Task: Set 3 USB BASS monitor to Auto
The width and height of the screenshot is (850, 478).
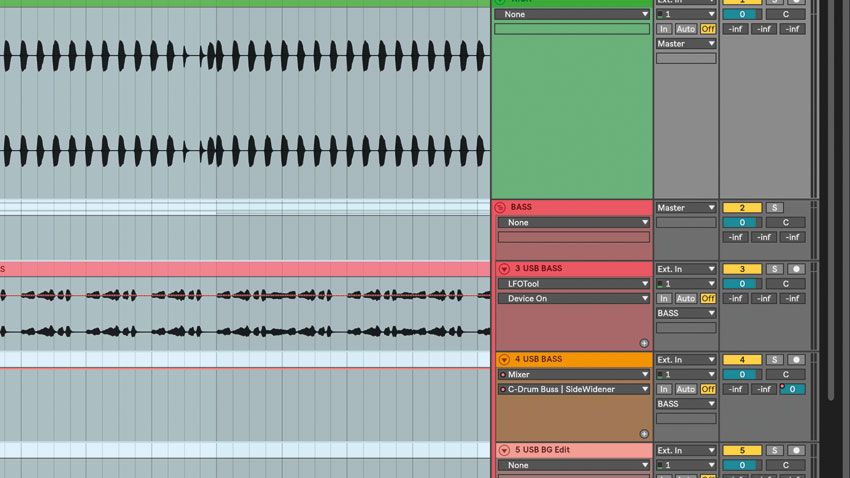Action: [686, 299]
